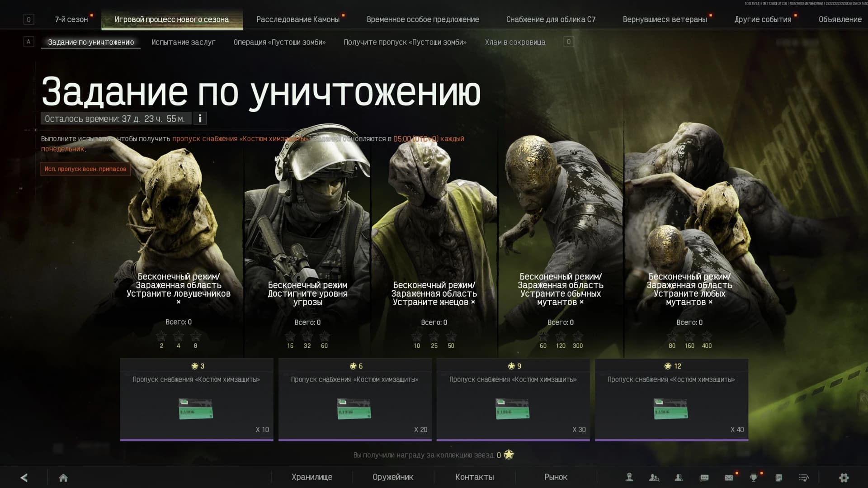Open «Операция «Пустоши зомби»» subtab
Screen dimensions: 868x488
tap(279, 42)
